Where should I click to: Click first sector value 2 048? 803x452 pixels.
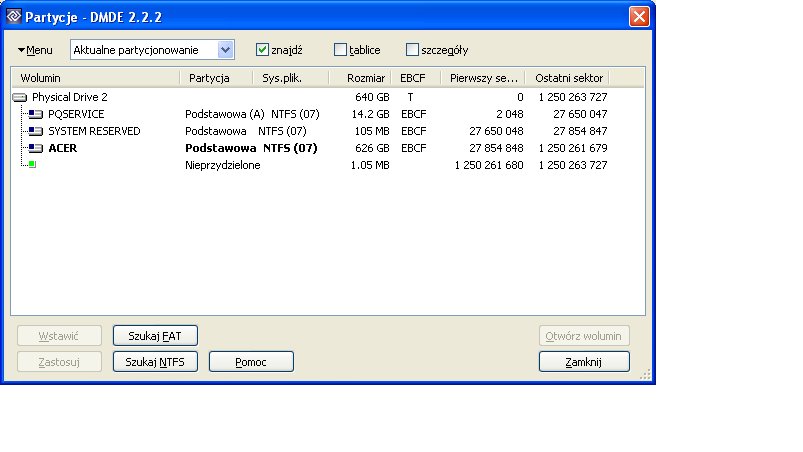click(510, 114)
